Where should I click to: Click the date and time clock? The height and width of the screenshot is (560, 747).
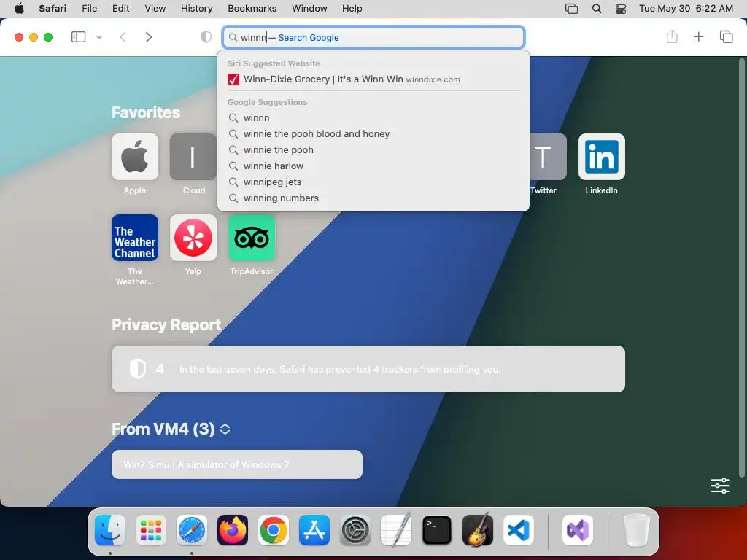point(686,8)
